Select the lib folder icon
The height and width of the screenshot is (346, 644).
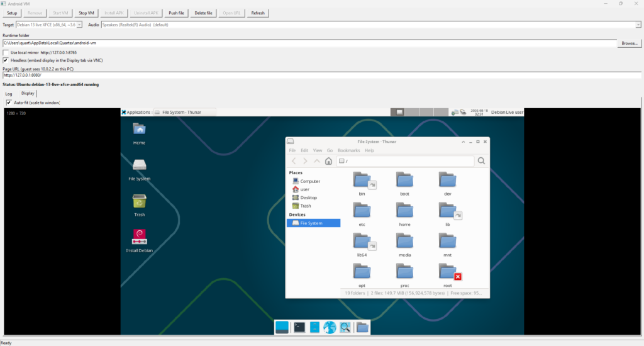click(x=448, y=211)
